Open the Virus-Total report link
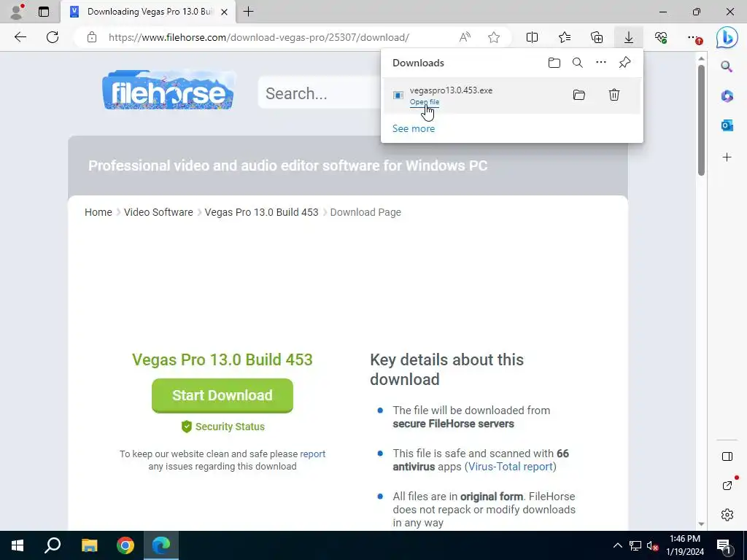Screen dimensions: 747x560 (x=510, y=467)
